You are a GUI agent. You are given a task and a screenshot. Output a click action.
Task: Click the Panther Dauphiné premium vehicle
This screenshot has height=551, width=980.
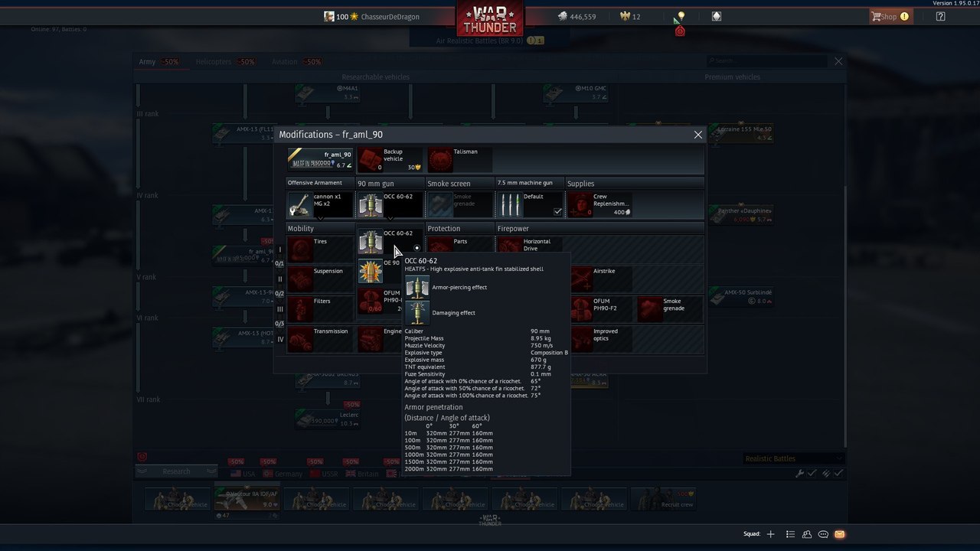click(740, 215)
